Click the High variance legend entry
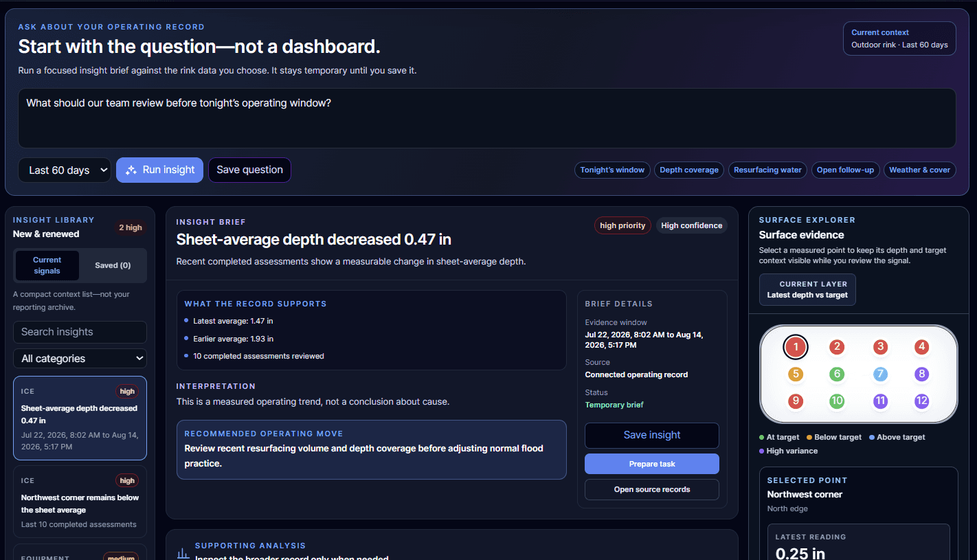The height and width of the screenshot is (560, 977). point(788,451)
